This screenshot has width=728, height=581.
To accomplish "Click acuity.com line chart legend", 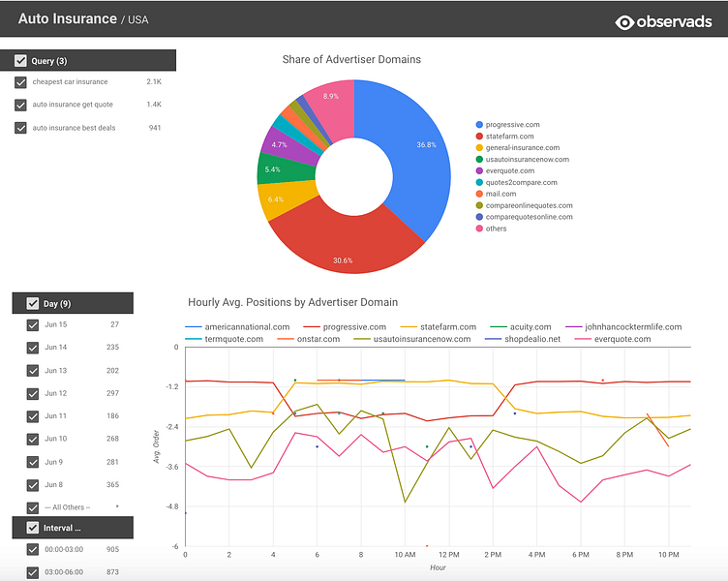I will (x=521, y=327).
